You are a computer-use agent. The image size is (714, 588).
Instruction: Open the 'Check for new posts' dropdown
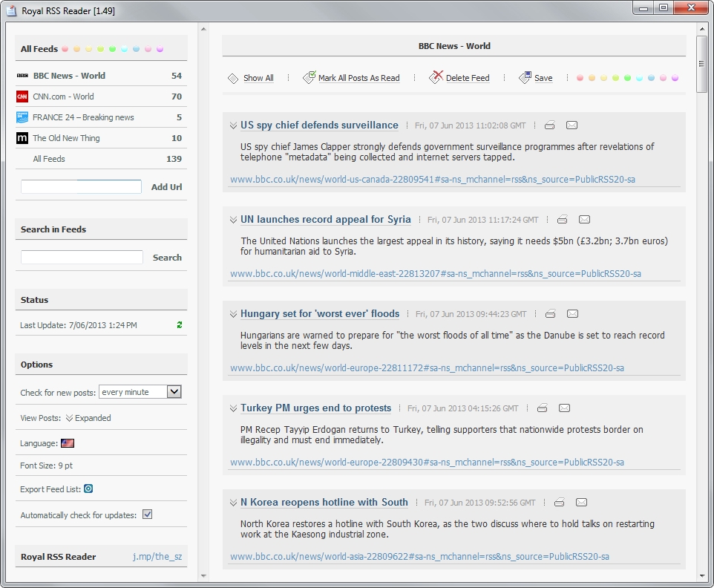[x=174, y=392]
